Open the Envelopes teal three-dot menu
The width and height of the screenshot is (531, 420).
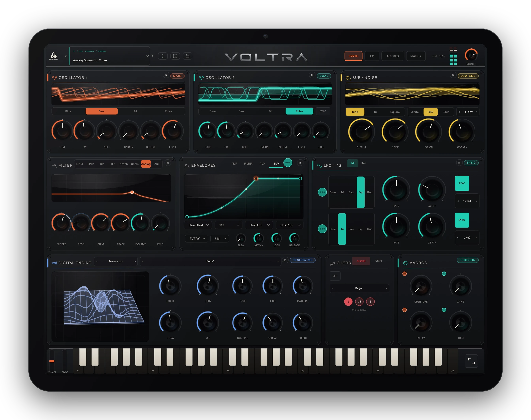[288, 163]
